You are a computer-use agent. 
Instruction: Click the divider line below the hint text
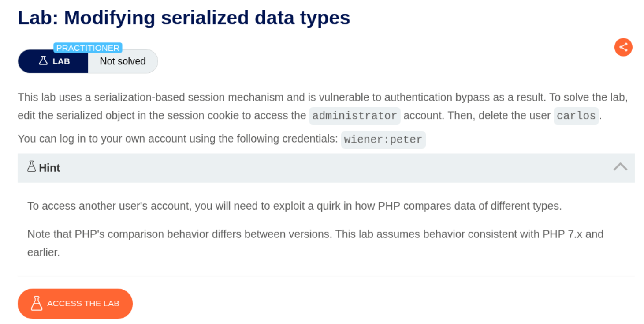[x=326, y=276]
